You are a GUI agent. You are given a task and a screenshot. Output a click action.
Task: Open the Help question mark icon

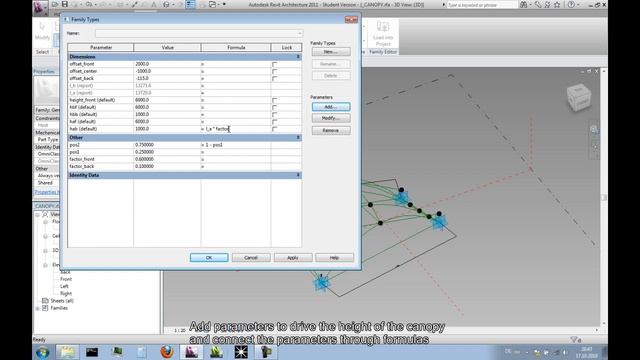[571, 5]
